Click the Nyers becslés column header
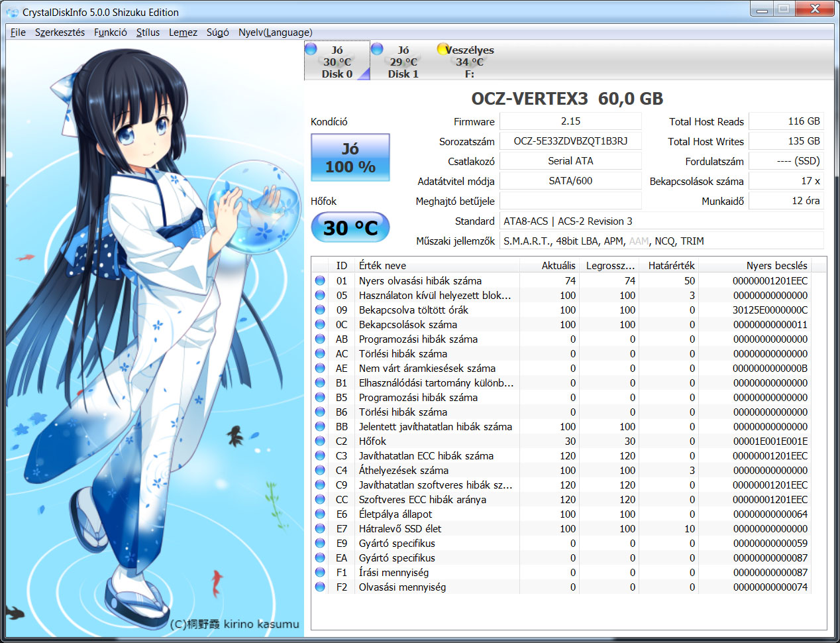 click(x=755, y=265)
